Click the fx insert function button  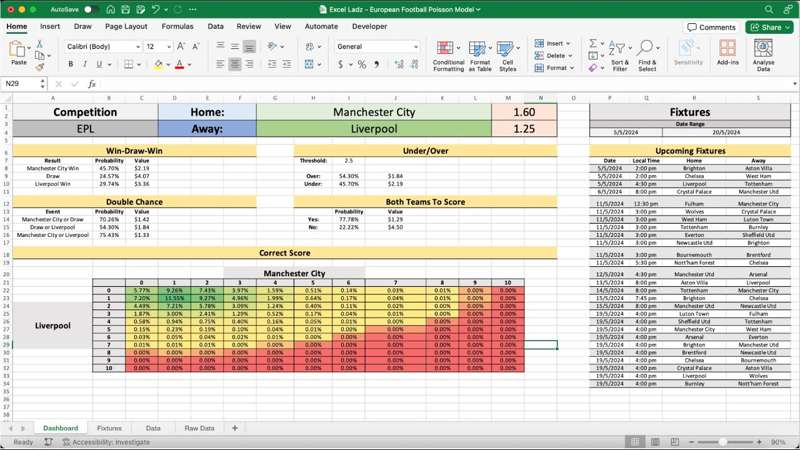(92, 84)
